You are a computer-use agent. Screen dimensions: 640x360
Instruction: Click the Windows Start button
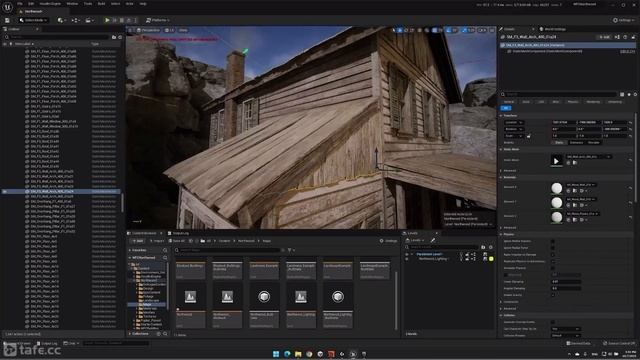tap(276, 354)
